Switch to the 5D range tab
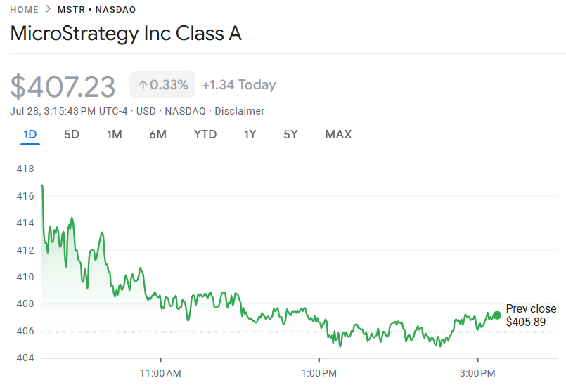 72,134
